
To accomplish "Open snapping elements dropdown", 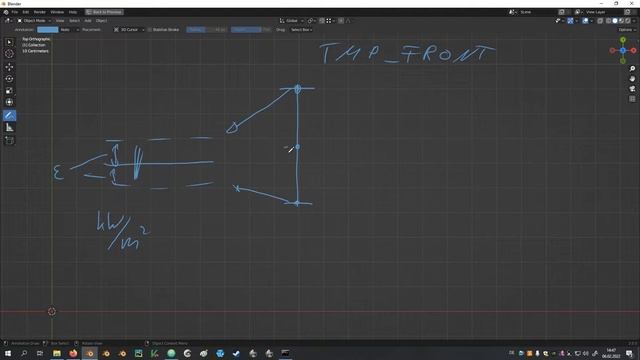I will coord(330,20).
